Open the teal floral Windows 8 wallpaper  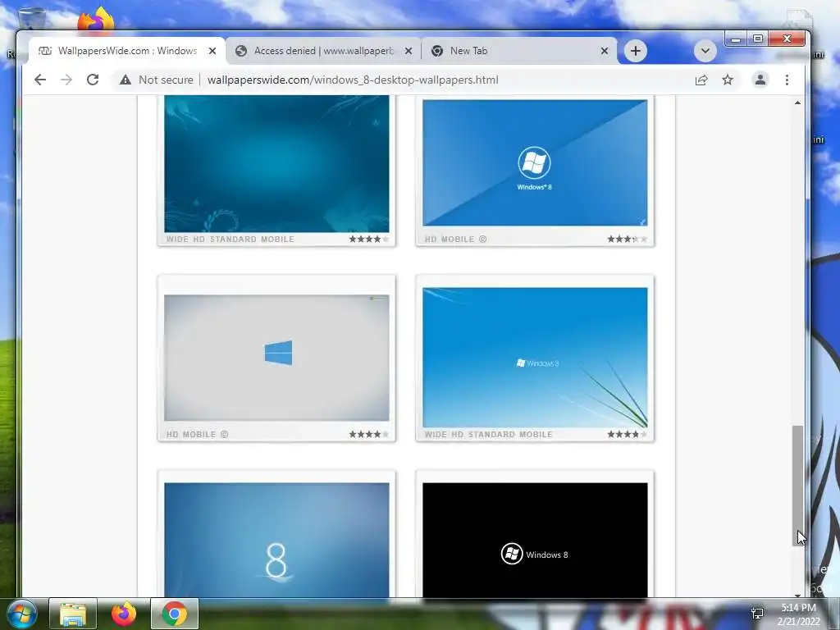pos(276,163)
